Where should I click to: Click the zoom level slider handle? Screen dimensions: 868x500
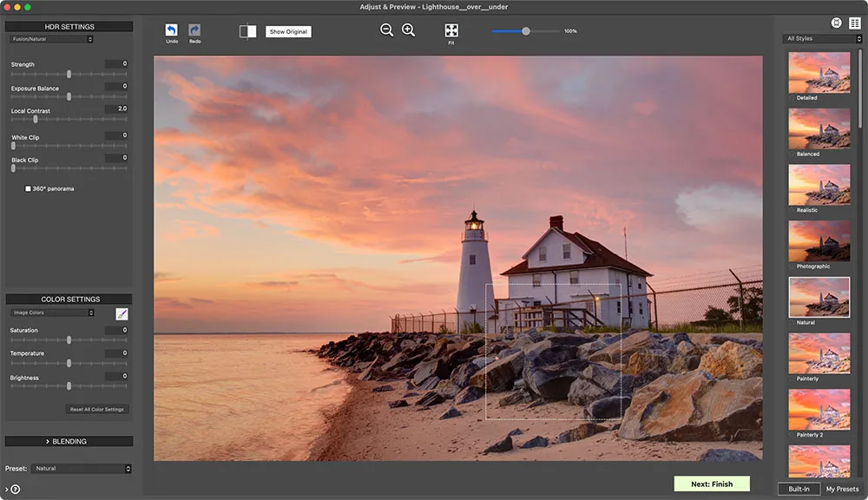[x=526, y=31]
